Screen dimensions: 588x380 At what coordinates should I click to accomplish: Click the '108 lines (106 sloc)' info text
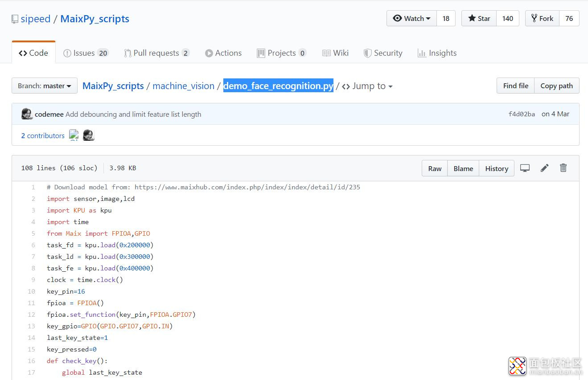(59, 168)
